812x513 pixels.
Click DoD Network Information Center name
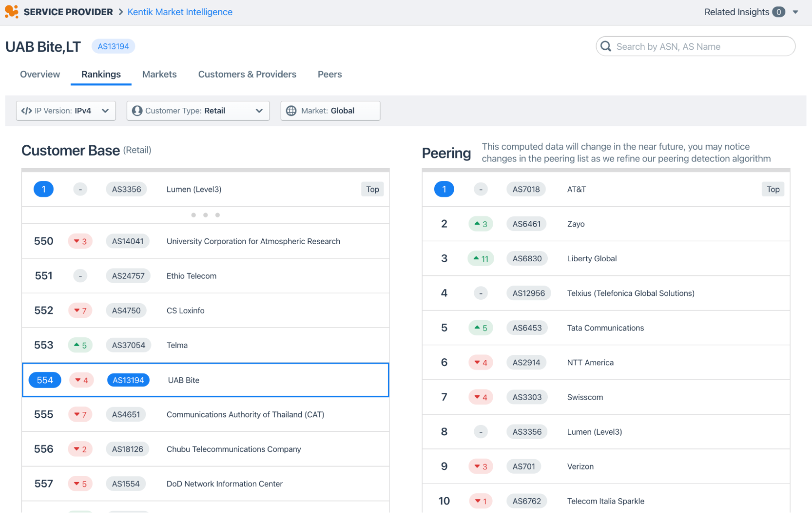click(224, 484)
